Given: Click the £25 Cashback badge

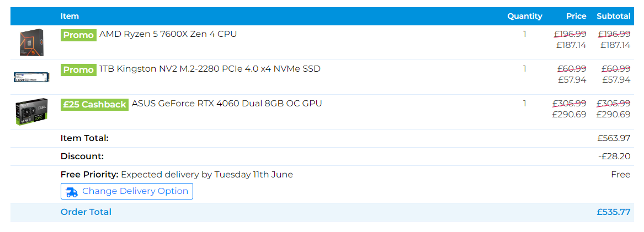Looking at the screenshot, I should (94, 104).
